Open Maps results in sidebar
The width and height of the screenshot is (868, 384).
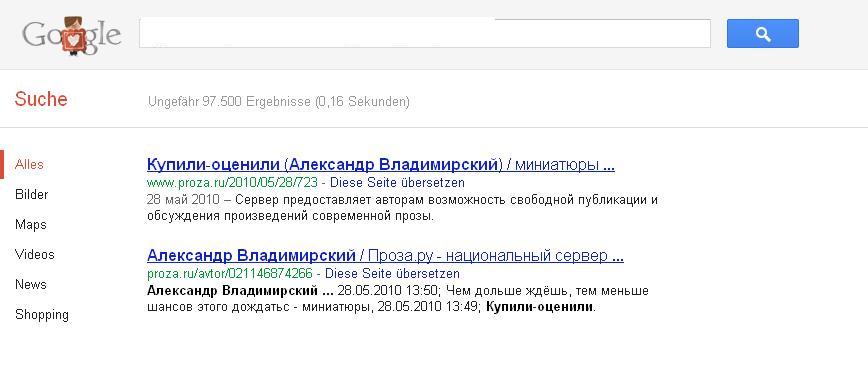tap(30, 225)
